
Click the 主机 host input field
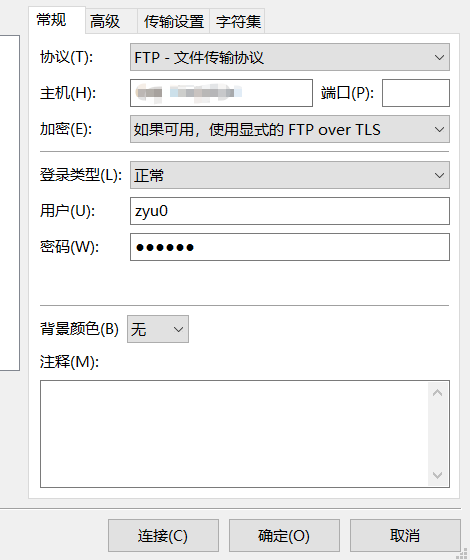pos(221,93)
